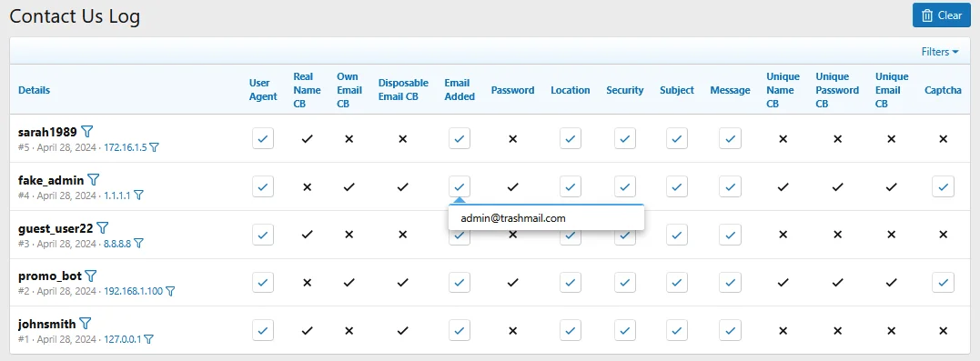Click Security box in sarah1989 row
The width and height of the screenshot is (980, 361).
625,138
